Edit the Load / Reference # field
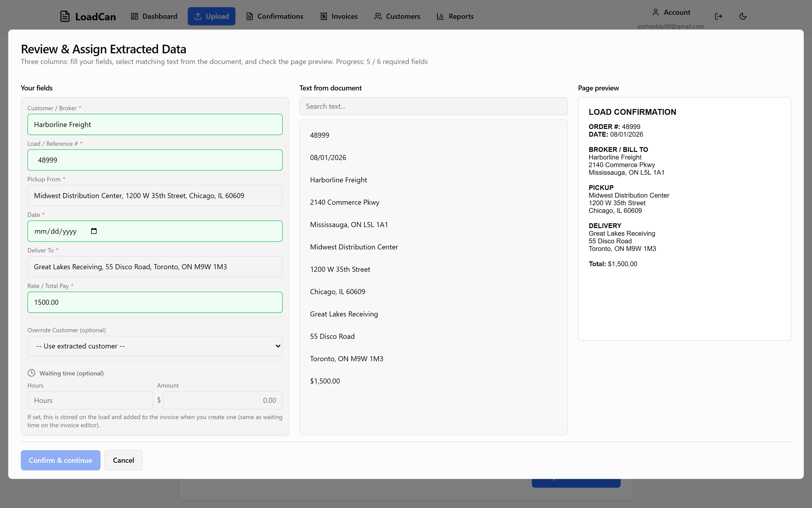This screenshot has height=508, width=812. click(x=155, y=160)
